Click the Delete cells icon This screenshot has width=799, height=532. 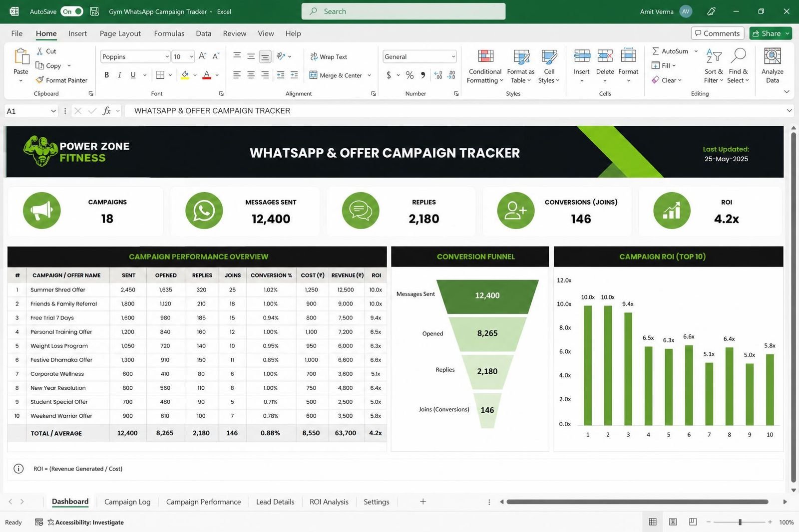pos(605,56)
